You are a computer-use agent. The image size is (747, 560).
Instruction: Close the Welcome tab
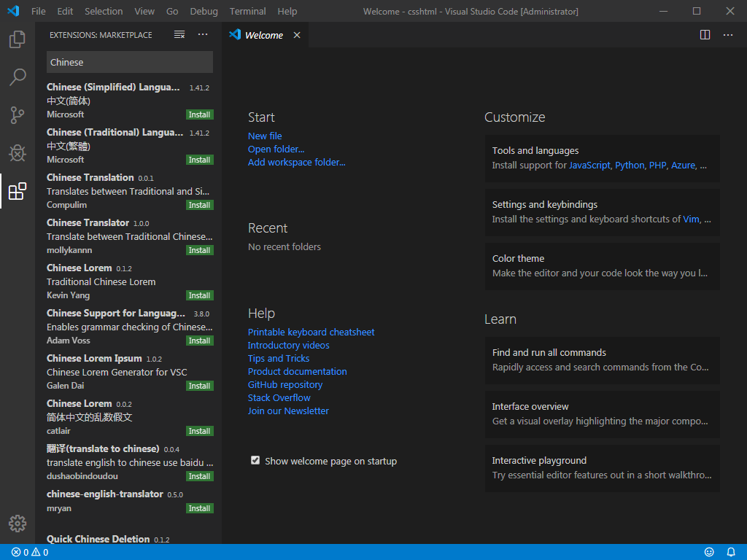(x=297, y=35)
